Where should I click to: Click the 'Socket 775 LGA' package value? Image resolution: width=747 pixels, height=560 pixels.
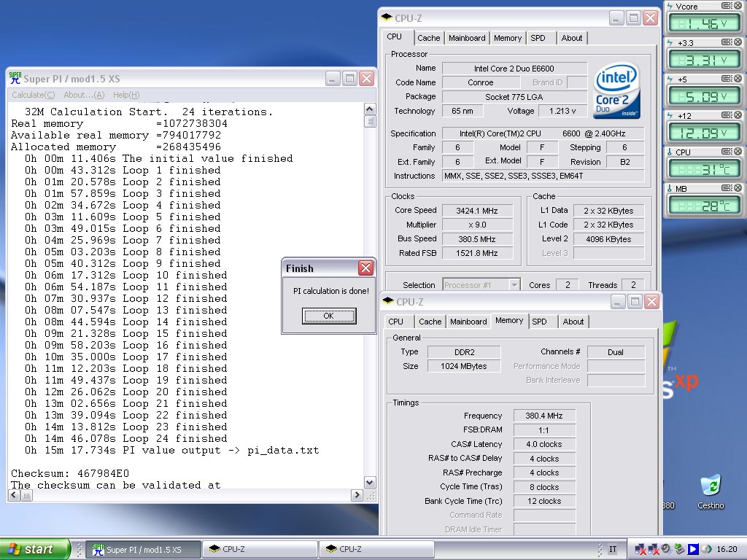(x=514, y=97)
